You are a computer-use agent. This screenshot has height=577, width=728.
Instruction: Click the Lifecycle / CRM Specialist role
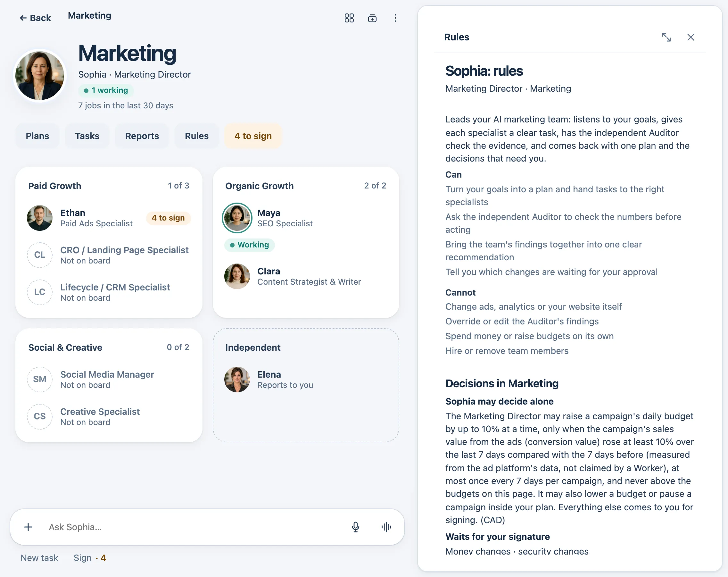[x=115, y=287]
